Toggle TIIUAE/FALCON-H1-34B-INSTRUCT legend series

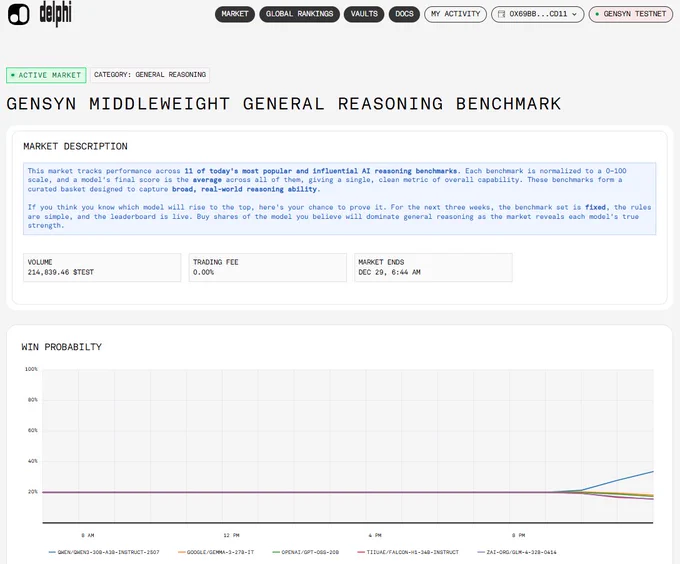click(x=408, y=552)
